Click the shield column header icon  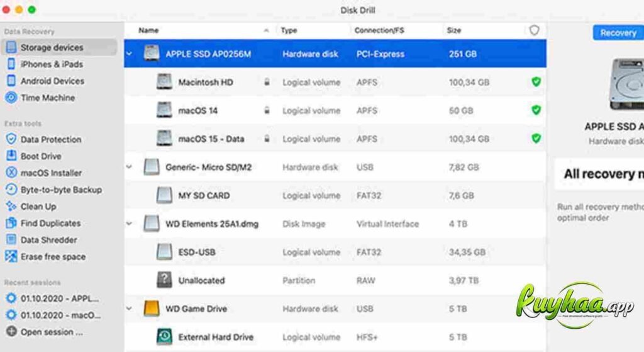[x=535, y=30]
